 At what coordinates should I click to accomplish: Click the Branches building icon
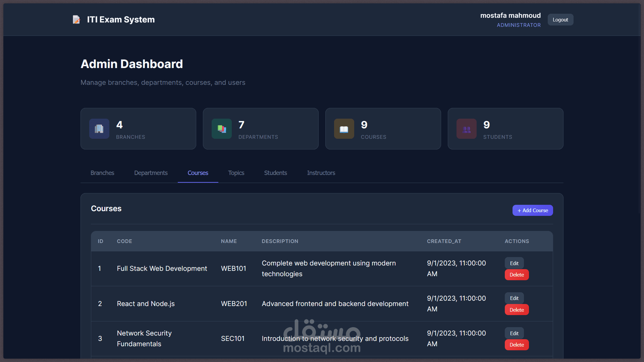[x=99, y=129]
